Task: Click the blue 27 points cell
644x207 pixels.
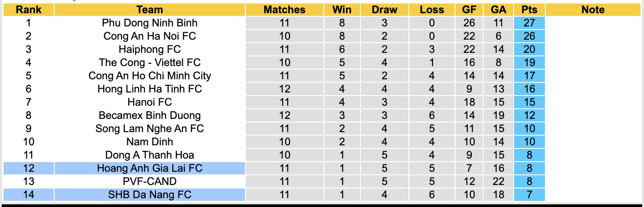Action: [529, 23]
